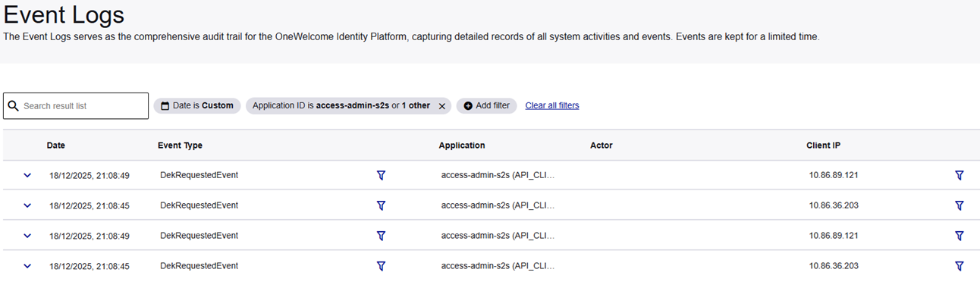
Task: Expand the fourth event row chevron
Action: [x=27, y=266]
